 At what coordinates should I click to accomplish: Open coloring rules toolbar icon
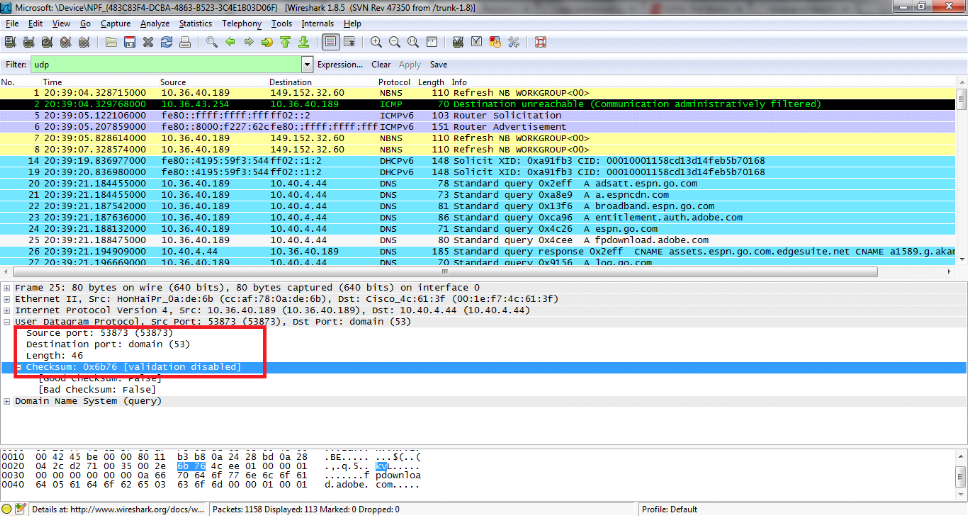click(495, 42)
